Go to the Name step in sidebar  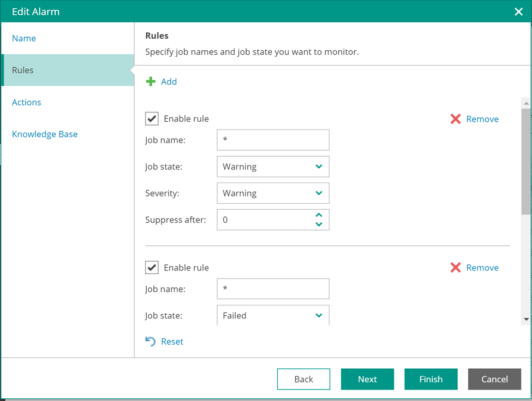tap(24, 38)
